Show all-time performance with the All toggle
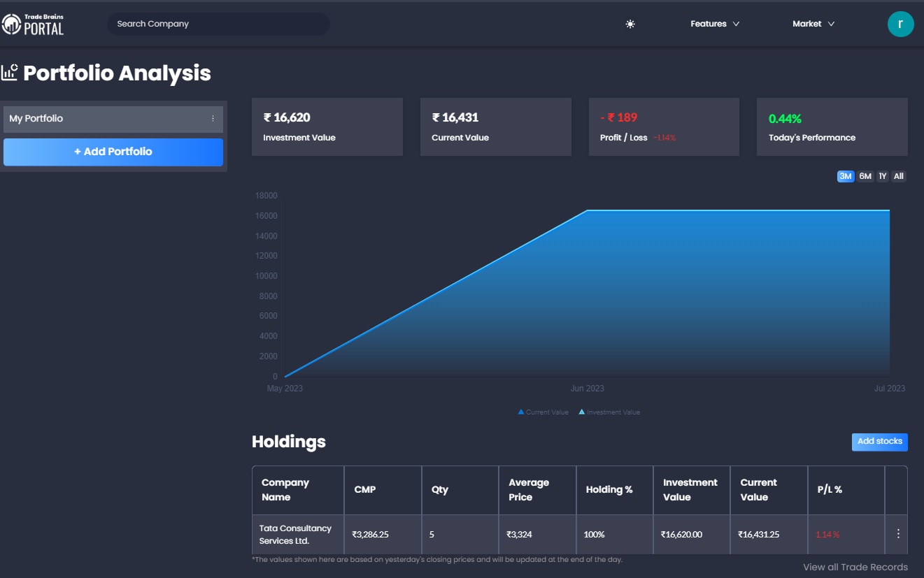 pos(898,176)
